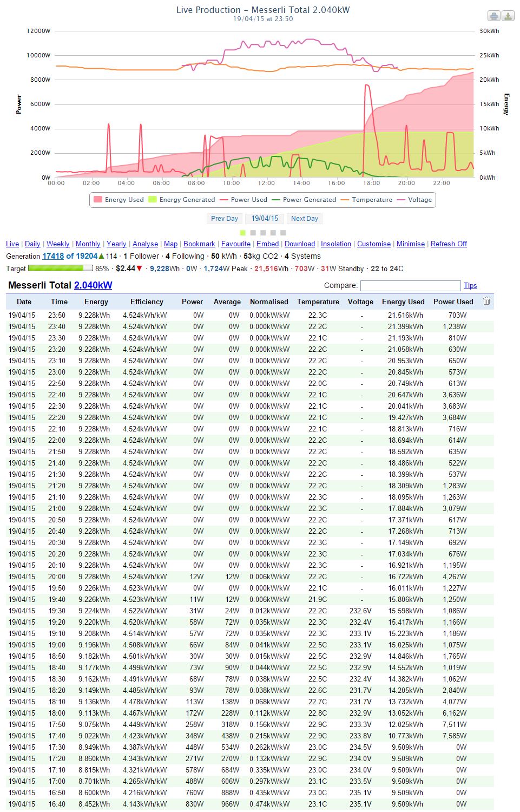
Task: Click the print chart icon
Action: pyautogui.click(x=493, y=16)
